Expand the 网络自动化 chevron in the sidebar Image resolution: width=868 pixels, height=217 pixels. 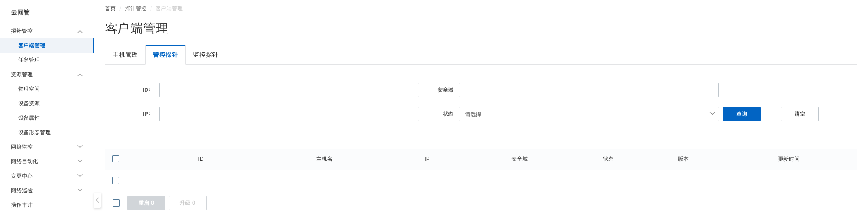80,161
